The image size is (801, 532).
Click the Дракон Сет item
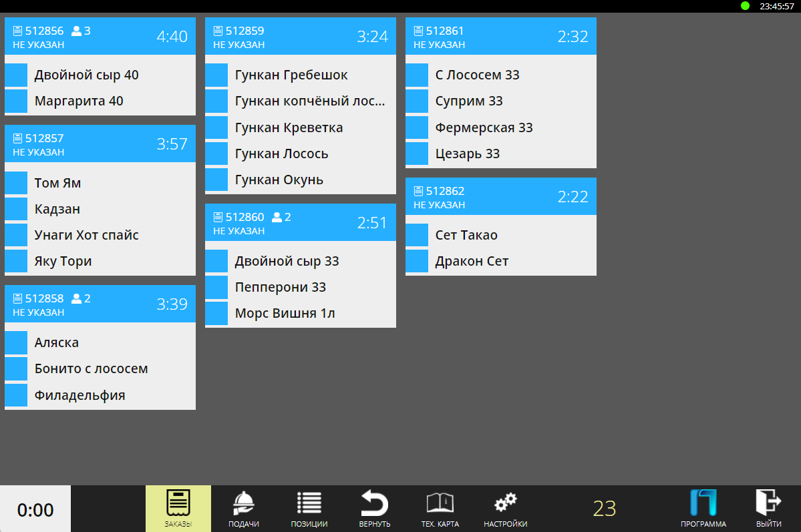tap(472, 261)
